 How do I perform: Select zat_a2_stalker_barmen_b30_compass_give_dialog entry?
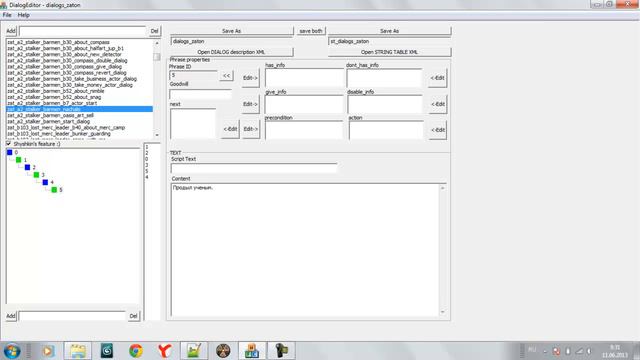pyautogui.click(x=64, y=67)
